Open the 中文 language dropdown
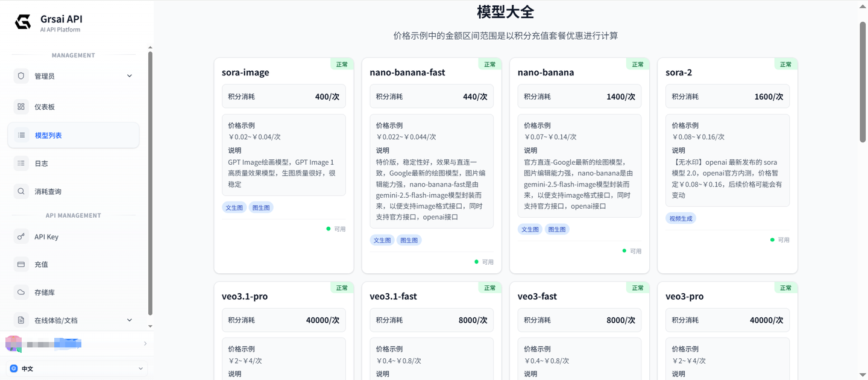The height and width of the screenshot is (380, 868). pyautogui.click(x=77, y=369)
